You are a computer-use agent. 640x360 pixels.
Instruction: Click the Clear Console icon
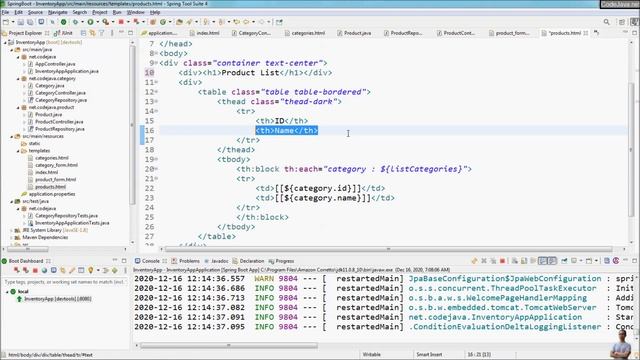coord(515,261)
